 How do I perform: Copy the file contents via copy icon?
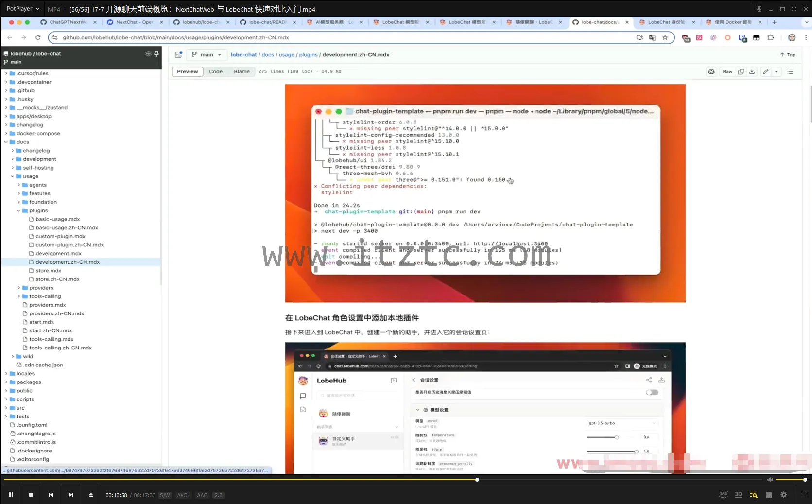741,71
